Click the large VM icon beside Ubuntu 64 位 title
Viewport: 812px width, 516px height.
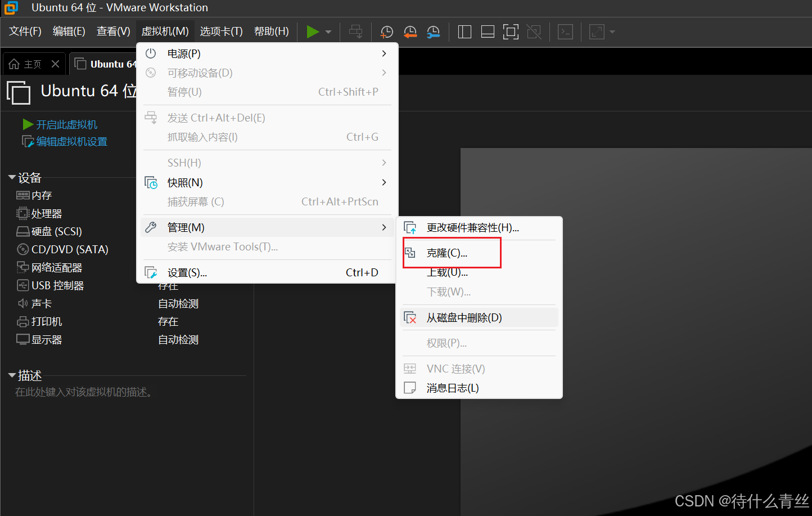pyautogui.click(x=19, y=92)
